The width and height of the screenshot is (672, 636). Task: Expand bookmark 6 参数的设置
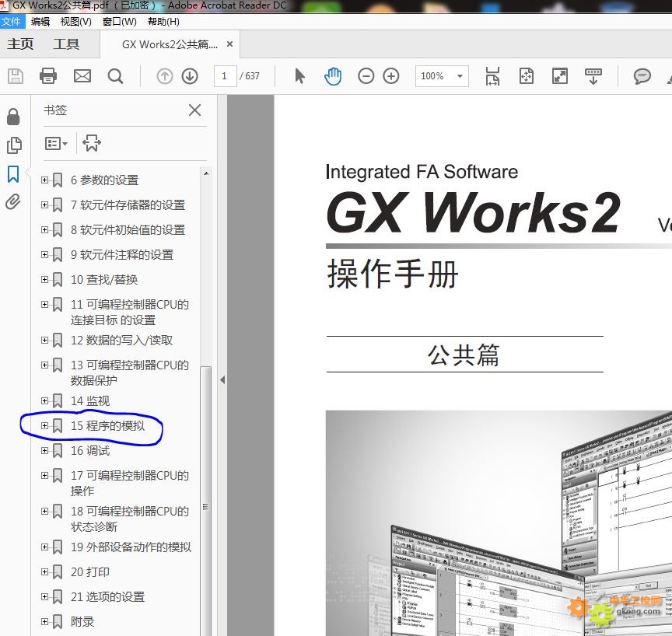click(x=44, y=180)
